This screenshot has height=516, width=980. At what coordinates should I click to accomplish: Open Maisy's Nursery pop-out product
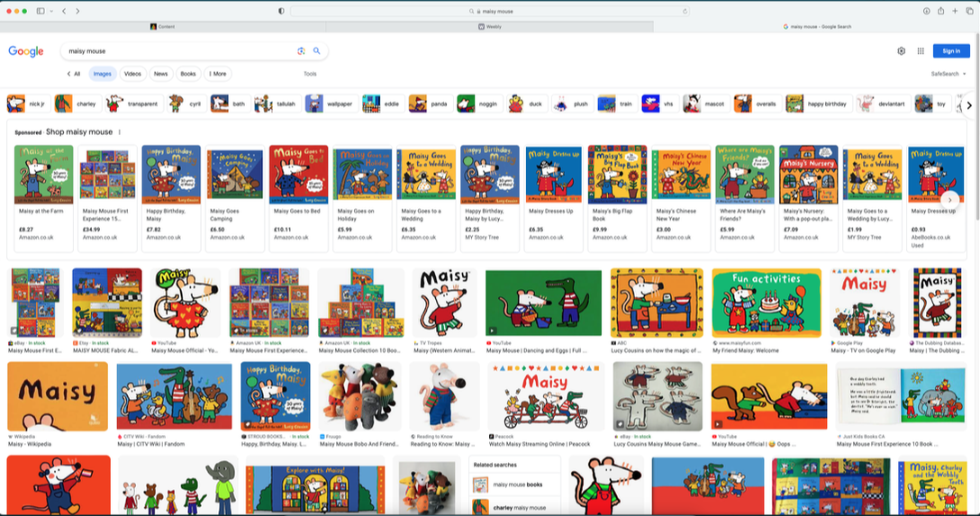tap(809, 198)
